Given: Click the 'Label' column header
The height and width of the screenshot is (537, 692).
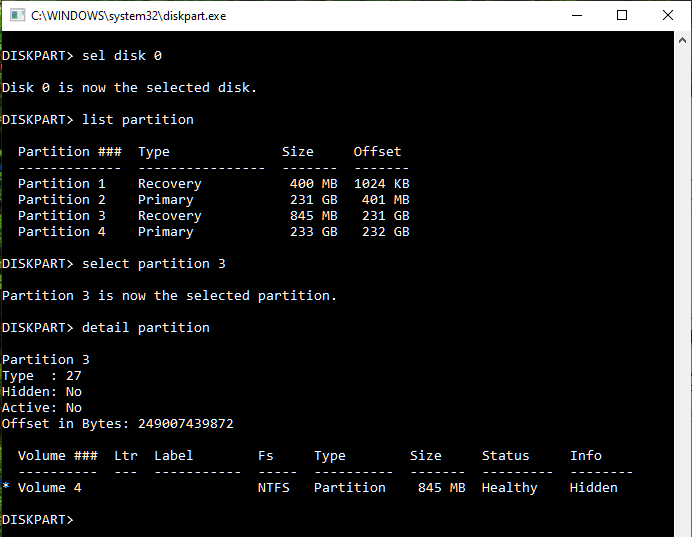Looking at the screenshot, I should pyautogui.click(x=173, y=455).
